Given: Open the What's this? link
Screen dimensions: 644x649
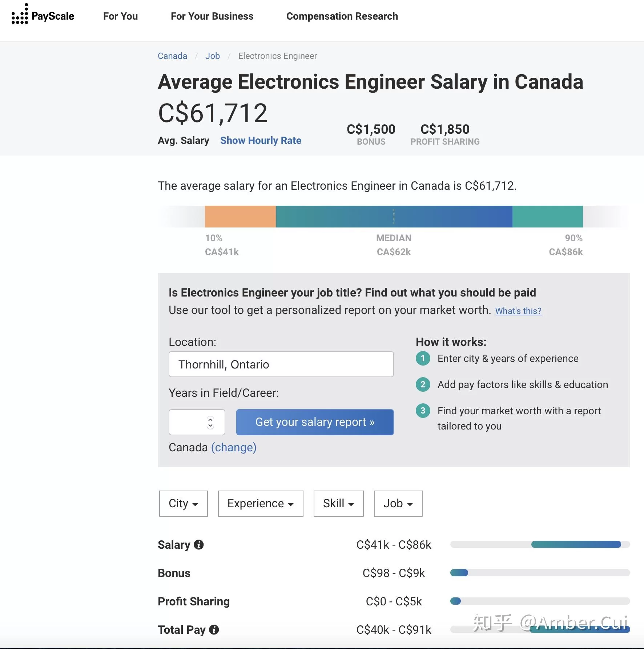Looking at the screenshot, I should tap(518, 311).
